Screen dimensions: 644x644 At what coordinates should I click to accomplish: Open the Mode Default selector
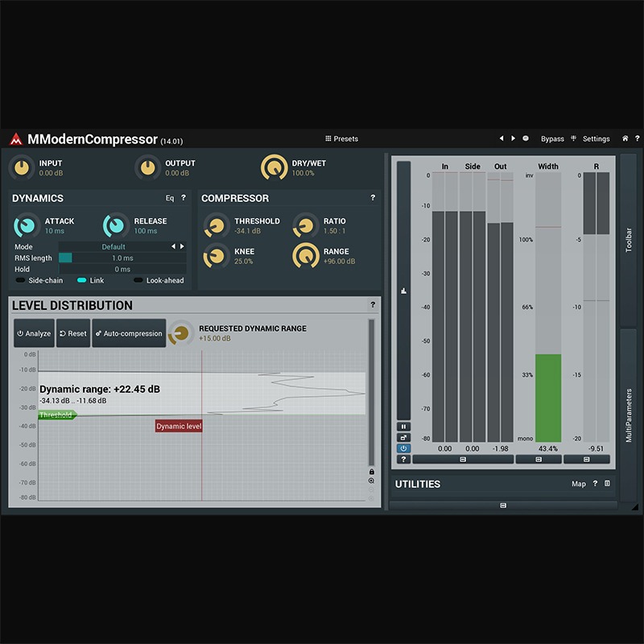click(114, 246)
